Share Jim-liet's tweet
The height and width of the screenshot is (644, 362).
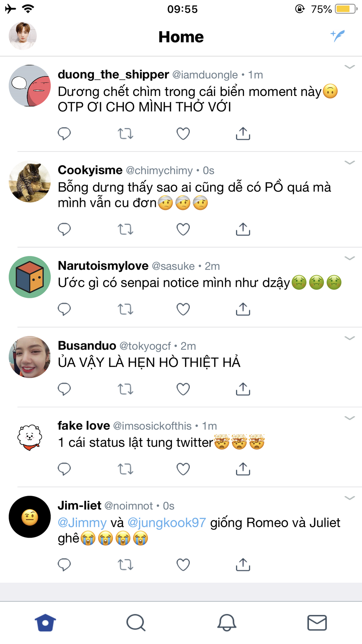click(243, 565)
